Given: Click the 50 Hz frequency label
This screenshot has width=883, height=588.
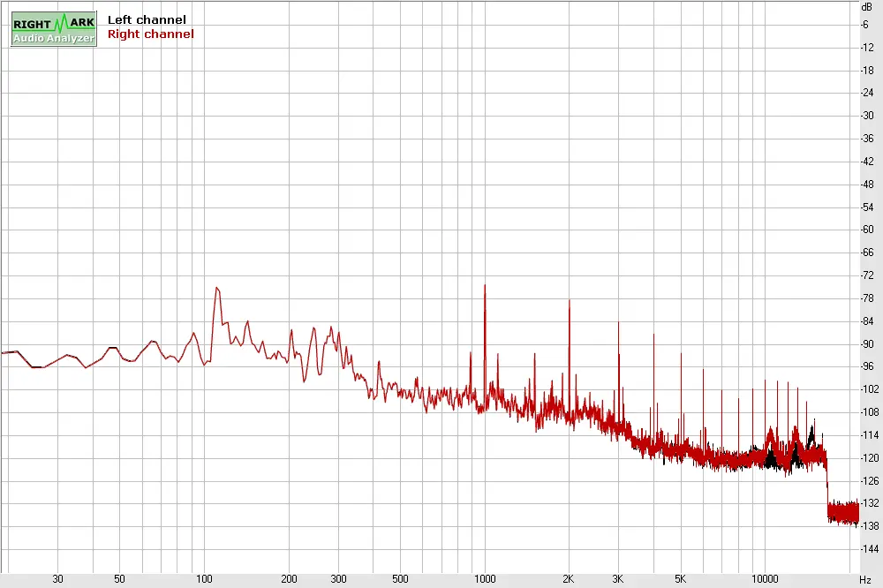Looking at the screenshot, I should click(119, 579).
